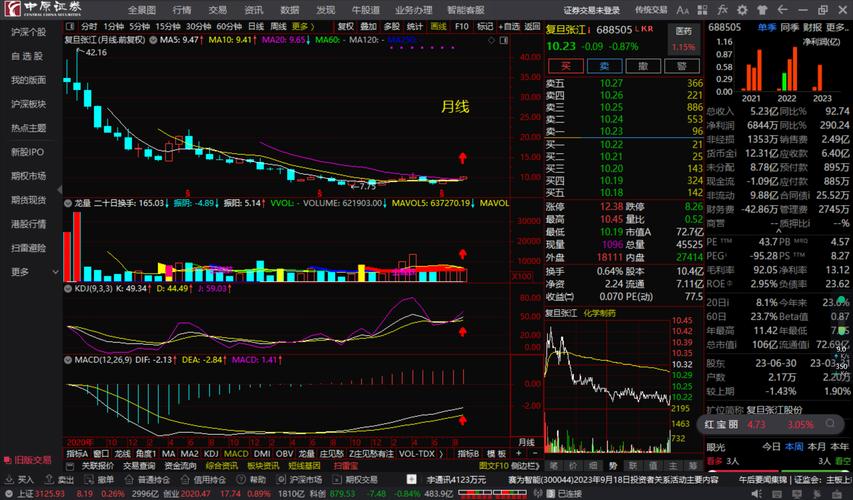Open the settings gear icon

(x=742, y=10)
